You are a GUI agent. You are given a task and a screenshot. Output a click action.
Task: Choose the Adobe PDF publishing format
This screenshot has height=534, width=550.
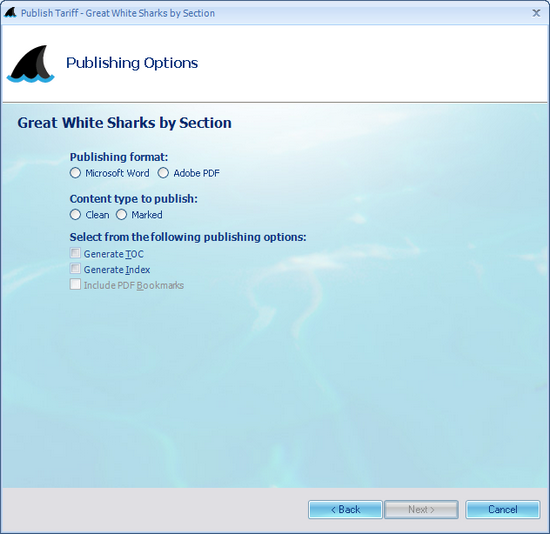163,173
